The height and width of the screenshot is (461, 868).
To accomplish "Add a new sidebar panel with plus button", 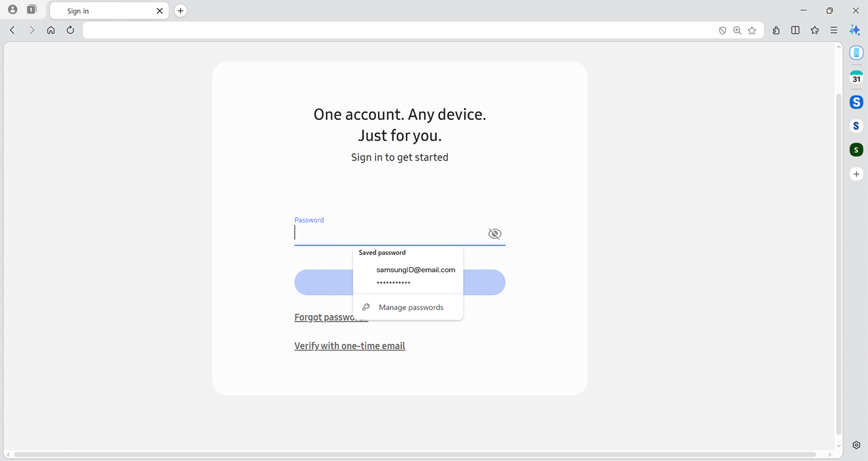I will (x=856, y=174).
